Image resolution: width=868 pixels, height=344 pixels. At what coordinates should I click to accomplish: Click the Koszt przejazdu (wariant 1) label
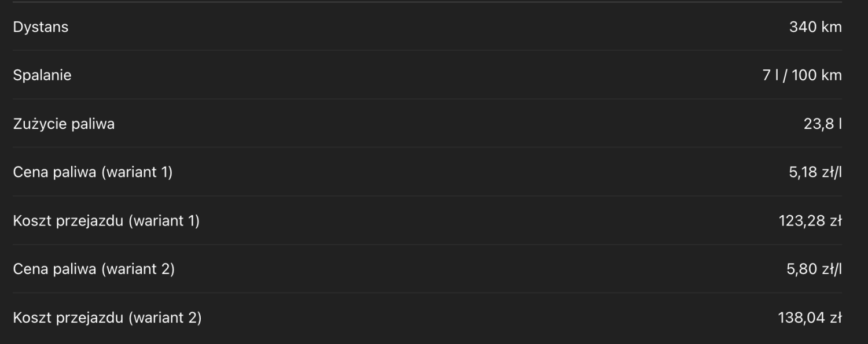(106, 221)
